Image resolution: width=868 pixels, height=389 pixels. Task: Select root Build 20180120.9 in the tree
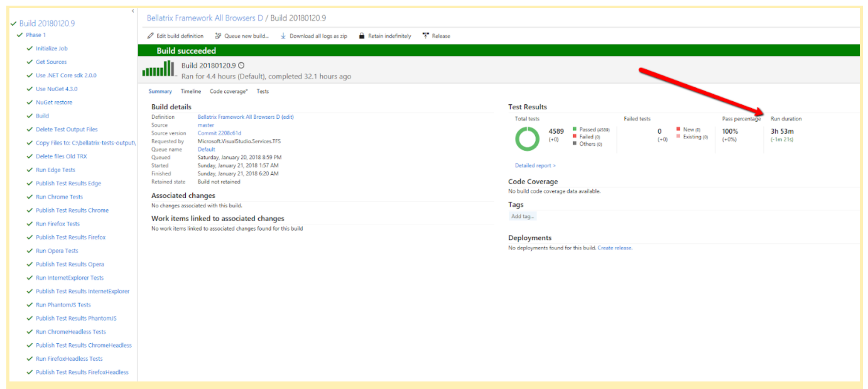pos(46,23)
